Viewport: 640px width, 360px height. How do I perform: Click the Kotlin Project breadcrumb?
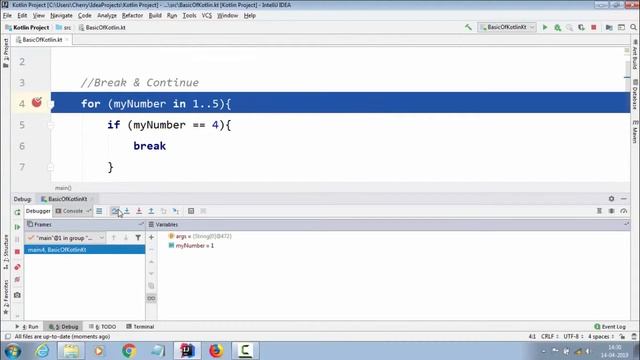tap(27, 27)
